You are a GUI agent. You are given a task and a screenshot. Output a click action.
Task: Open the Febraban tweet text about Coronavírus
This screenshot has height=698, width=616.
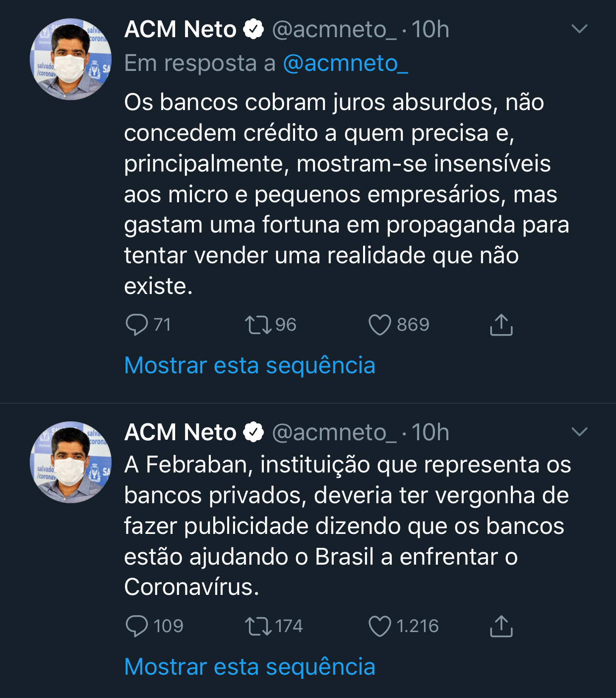[347, 525]
